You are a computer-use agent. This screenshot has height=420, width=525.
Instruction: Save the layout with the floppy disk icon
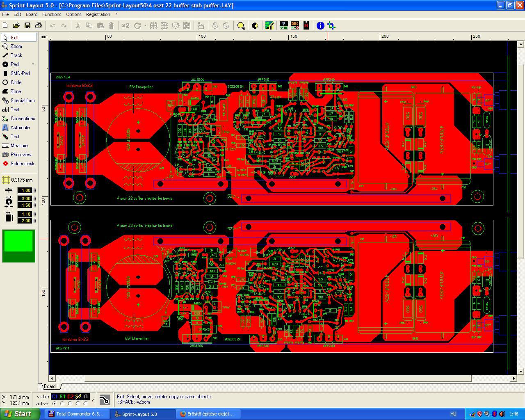pyautogui.click(x=27, y=25)
